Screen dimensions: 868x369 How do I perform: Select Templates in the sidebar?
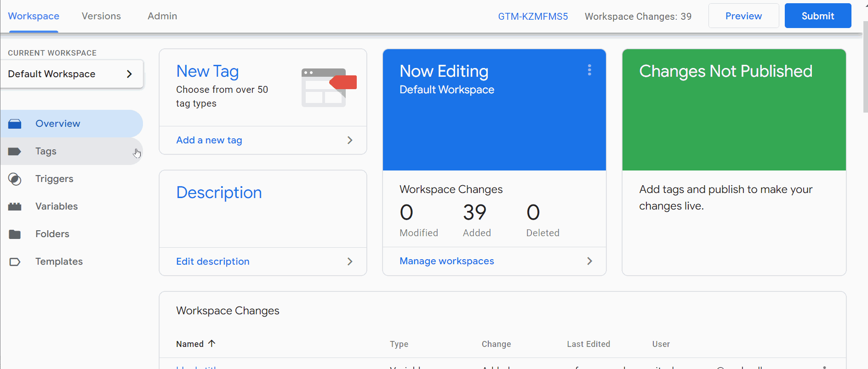point(72,261)
